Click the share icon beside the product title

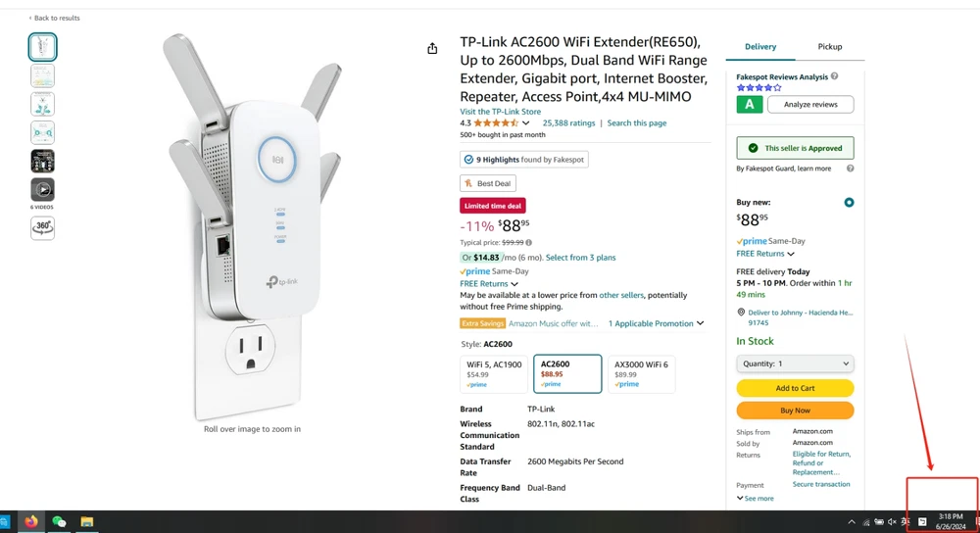coord(432,48)
